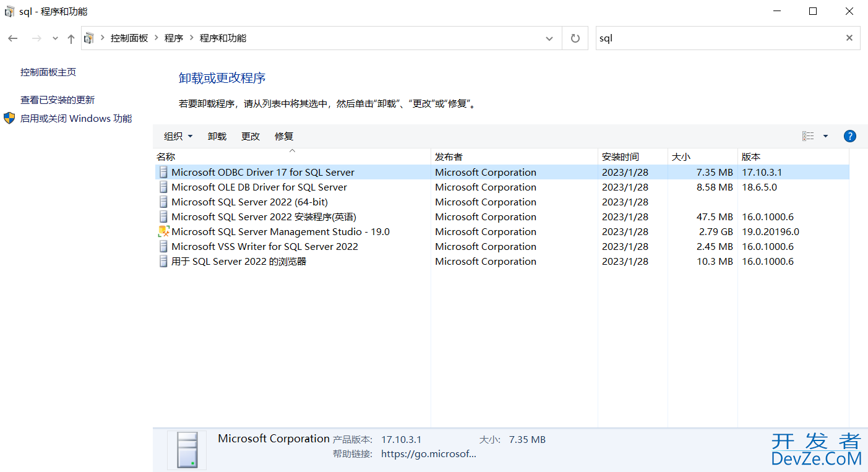Refresh the programs list
This screenshot has height=472, width=868.
(575, 38)
